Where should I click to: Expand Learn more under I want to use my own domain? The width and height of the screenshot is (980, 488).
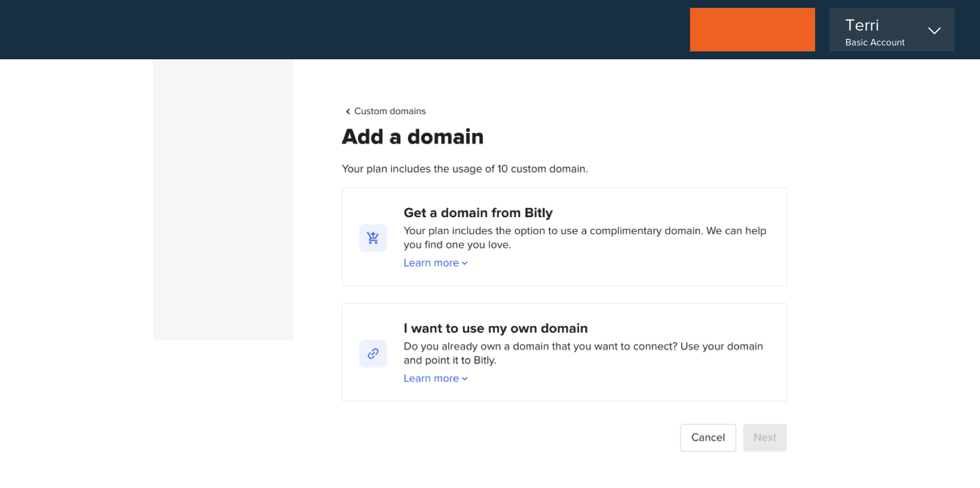pos(431,379)
